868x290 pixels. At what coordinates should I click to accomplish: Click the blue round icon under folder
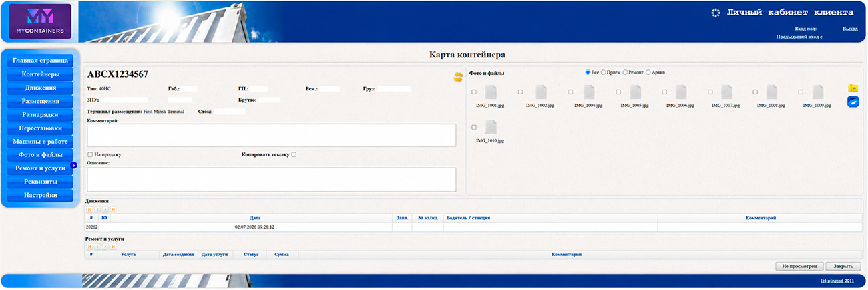tap(853, 102)
